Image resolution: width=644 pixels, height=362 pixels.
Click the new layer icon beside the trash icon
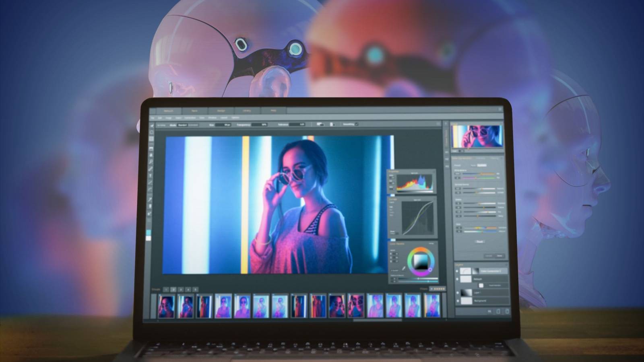point(498,311)
